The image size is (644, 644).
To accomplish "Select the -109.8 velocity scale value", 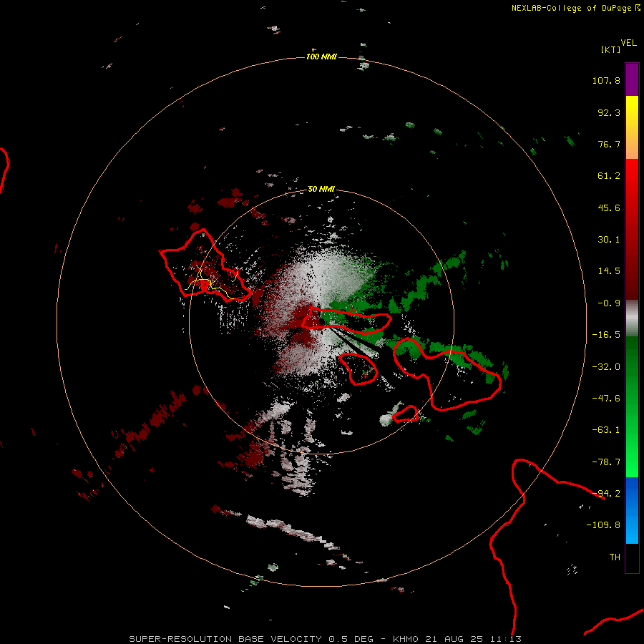I will point(603,525).
